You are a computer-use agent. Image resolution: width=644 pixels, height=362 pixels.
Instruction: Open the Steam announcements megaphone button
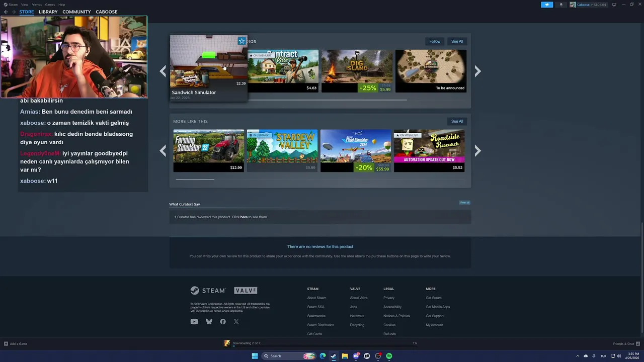[x=547, y=5]
